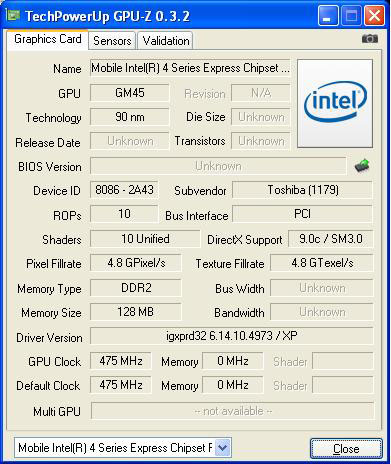391x464 pixels.
Task: Click the BIOS Version field
Action: [218, 166]
